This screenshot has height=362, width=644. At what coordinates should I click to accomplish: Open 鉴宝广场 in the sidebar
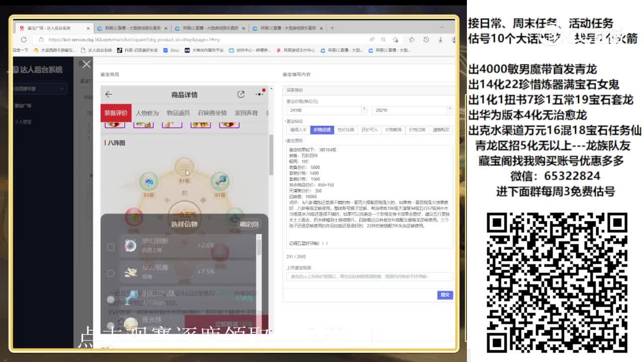(23, 106)
